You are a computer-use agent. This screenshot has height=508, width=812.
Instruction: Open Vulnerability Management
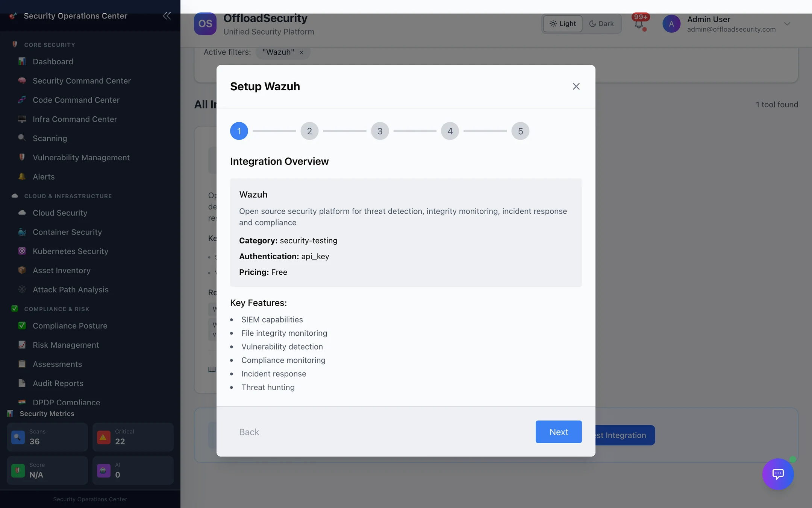(x=81, y=157)
